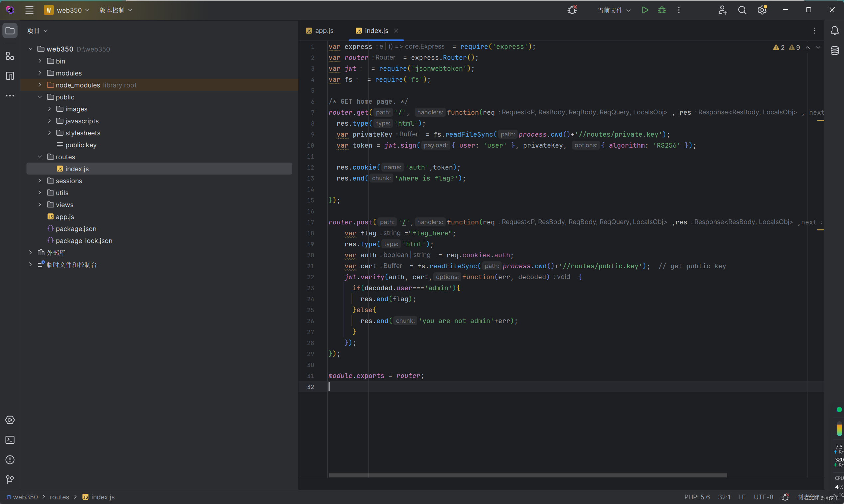Viewport: 844px width, 504px height.
Task: Expand the views folder
Action: pos(40,204)
